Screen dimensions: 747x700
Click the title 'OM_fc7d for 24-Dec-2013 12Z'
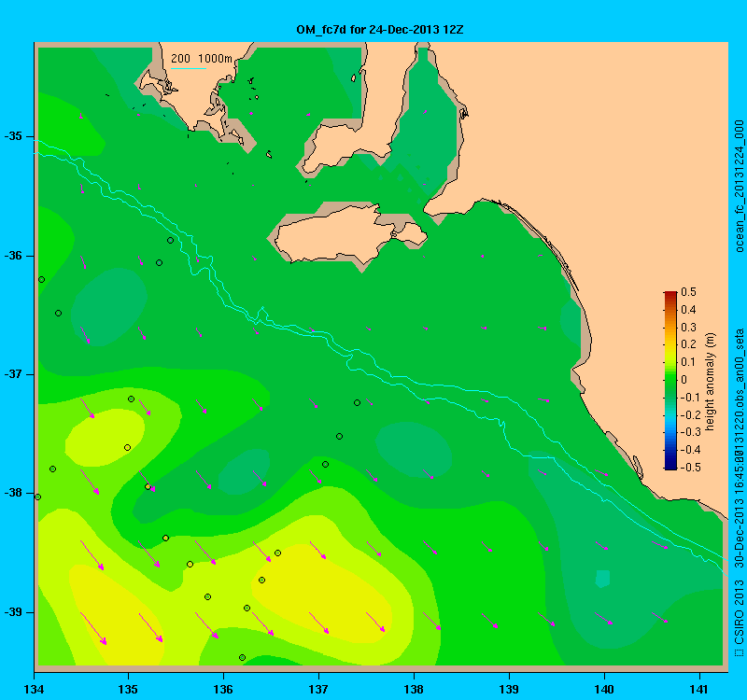point(380,30)
